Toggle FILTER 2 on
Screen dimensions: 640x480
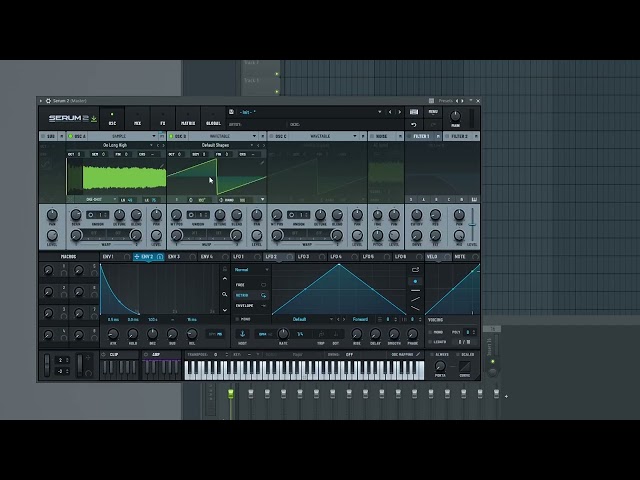(x=447, y=136)
